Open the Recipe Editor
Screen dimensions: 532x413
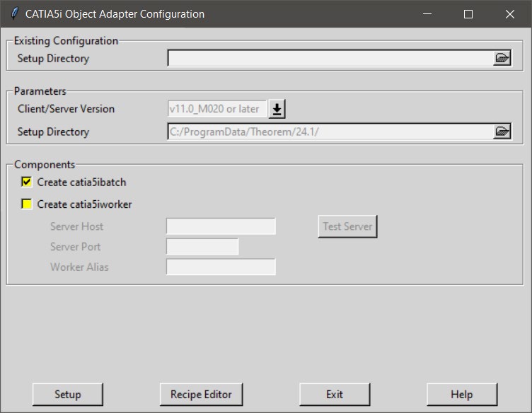[201, 395]
